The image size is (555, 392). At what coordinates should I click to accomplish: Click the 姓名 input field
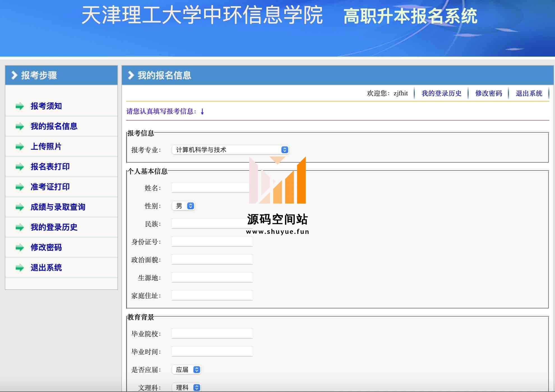click(x=212, y=188)
